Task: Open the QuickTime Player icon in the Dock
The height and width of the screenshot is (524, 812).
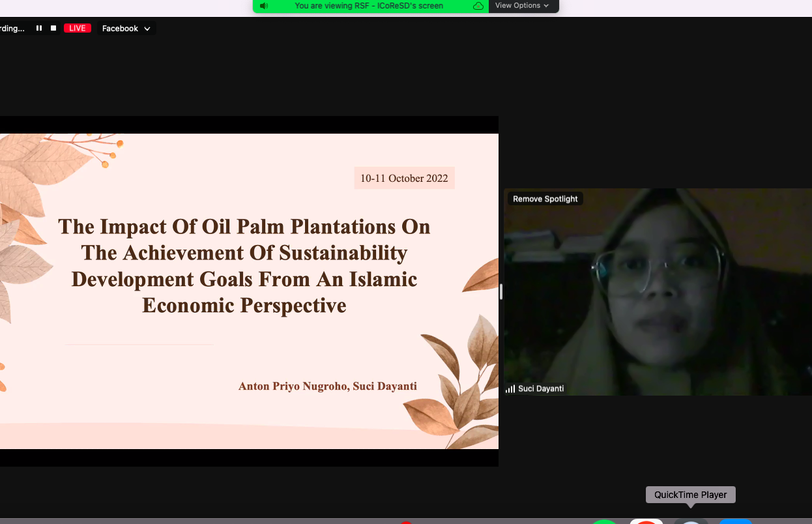Action: click(x=691, y=521)
